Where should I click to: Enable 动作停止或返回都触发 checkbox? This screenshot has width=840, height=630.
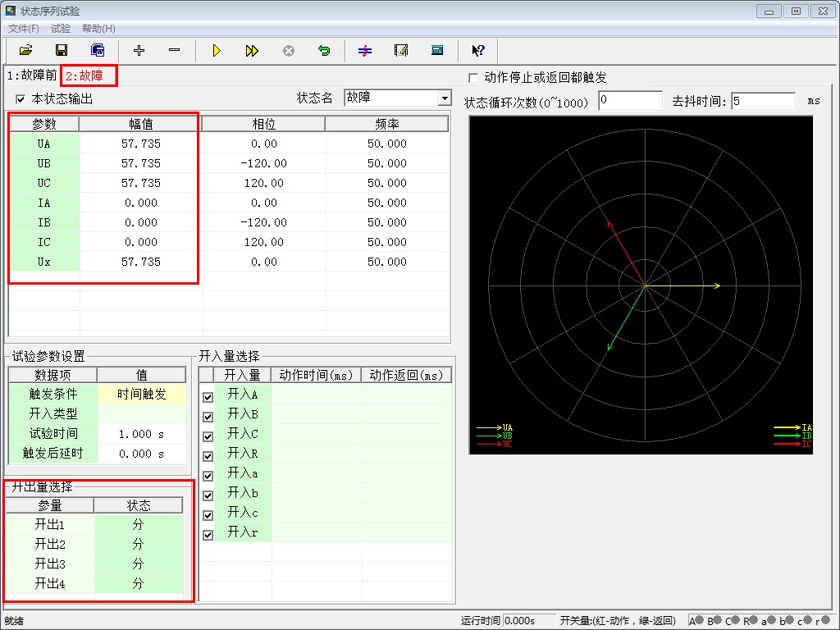[472, 78]
